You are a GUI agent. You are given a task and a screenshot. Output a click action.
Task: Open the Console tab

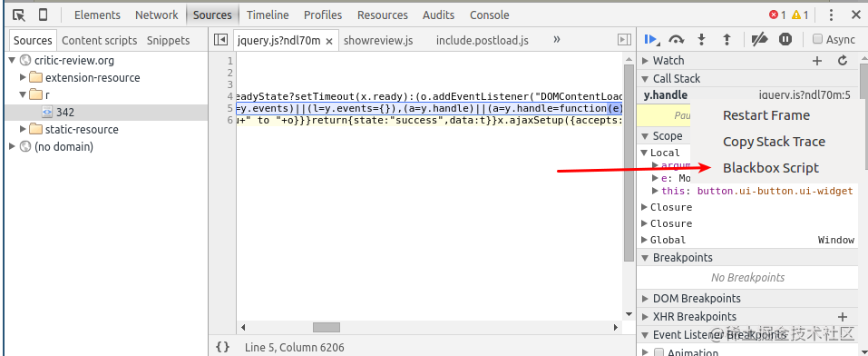490,15
